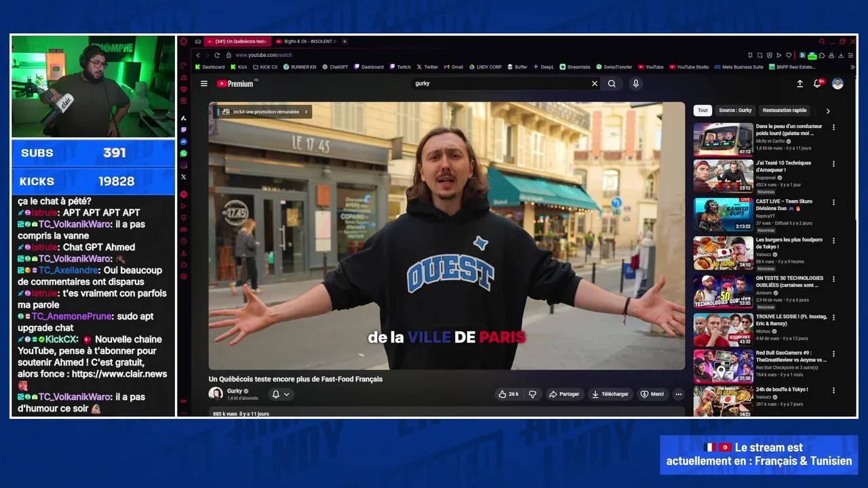
Task: Open 'ON TESTE 50 TECHNOLOGIES OUBLIÉES' video title
Action: tap(789, 281)
